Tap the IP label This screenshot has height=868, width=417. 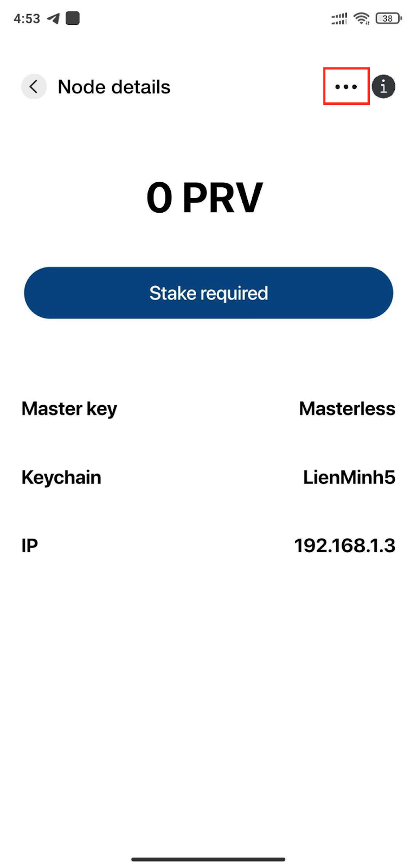(29, 546)
